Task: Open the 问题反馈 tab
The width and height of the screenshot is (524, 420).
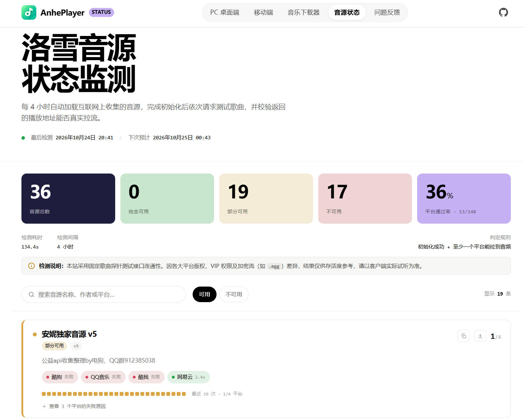Action: click(387, 12)
